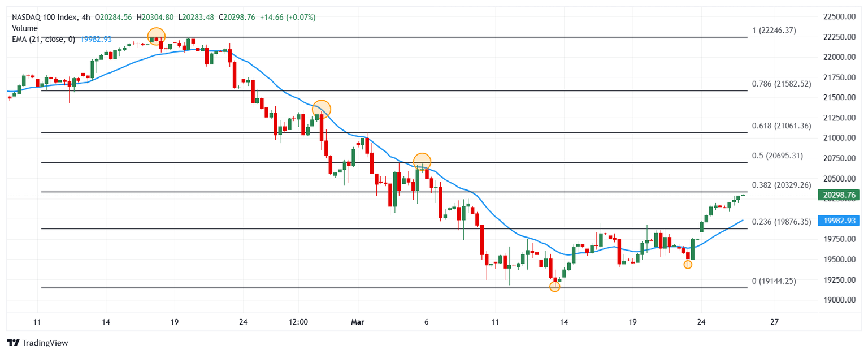Click the Mar label on the time axis
This screenshot has height=354, width=868.
(x=357, y=322)
